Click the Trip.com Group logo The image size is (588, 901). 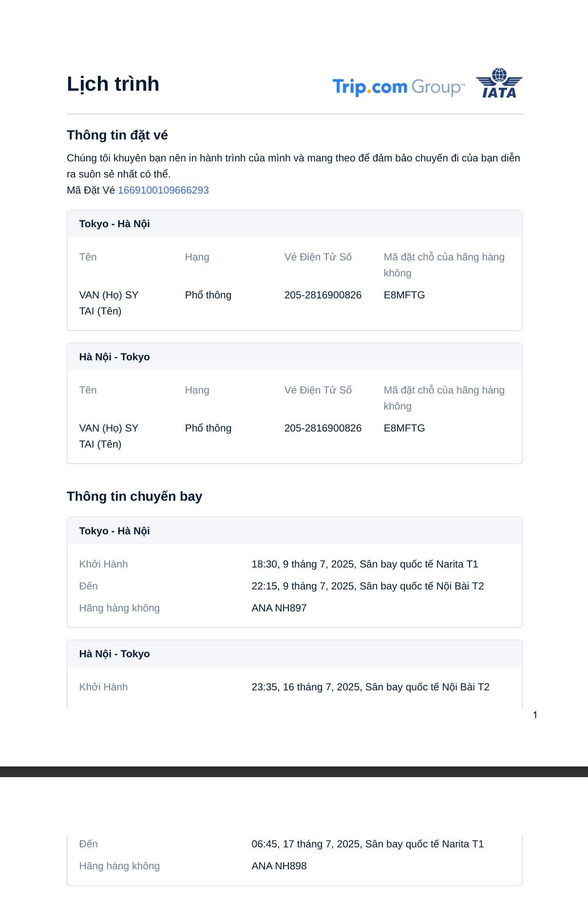coord(398,87)
